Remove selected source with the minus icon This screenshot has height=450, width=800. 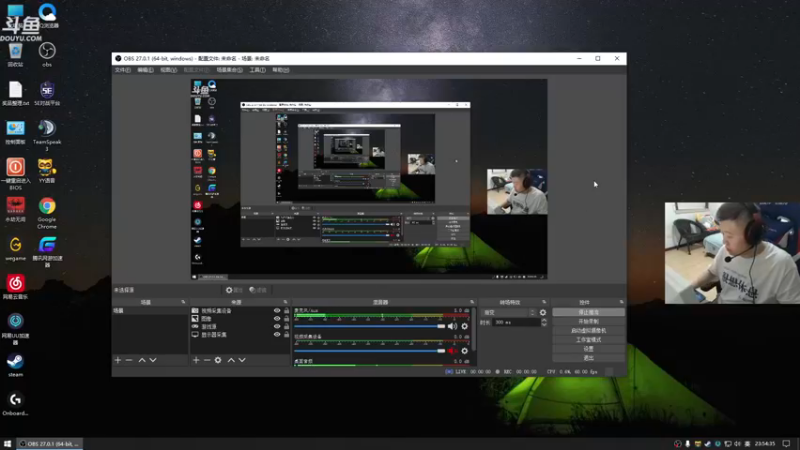click(x=207, y=360)
